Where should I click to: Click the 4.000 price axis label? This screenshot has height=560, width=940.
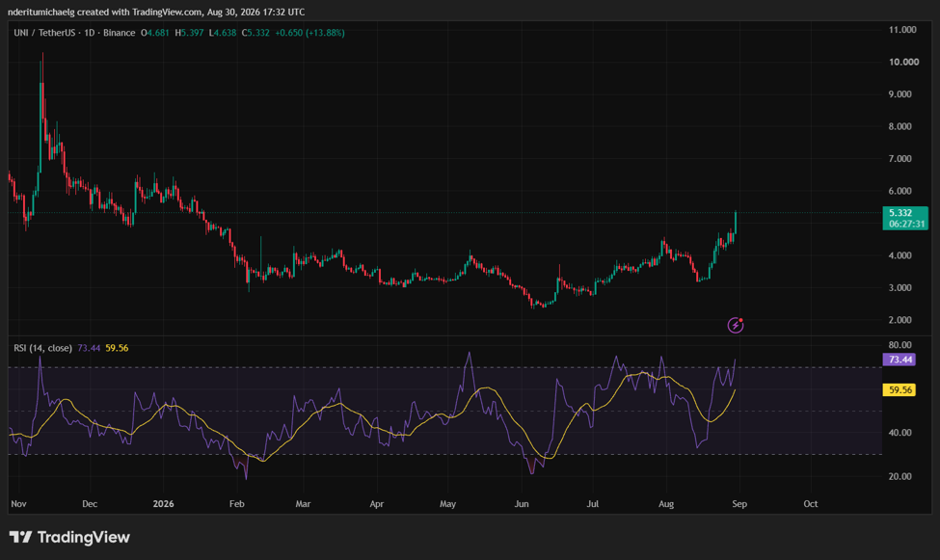[x=900, y=255]
